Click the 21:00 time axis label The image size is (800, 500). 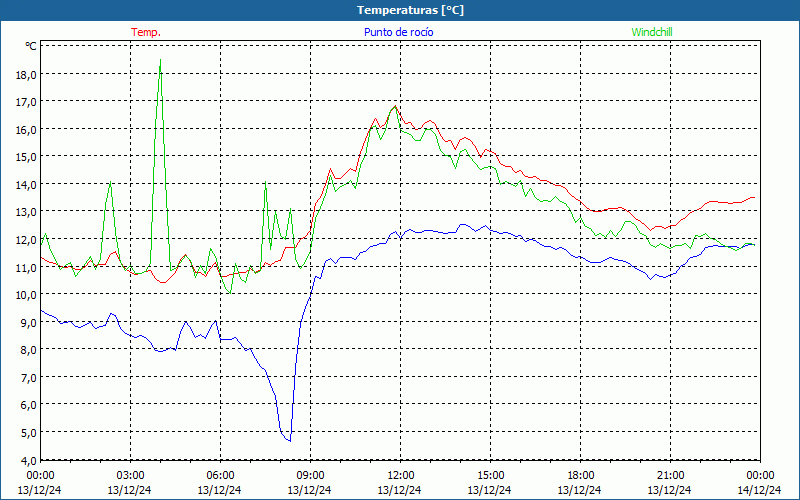click(x=670, y=475)
